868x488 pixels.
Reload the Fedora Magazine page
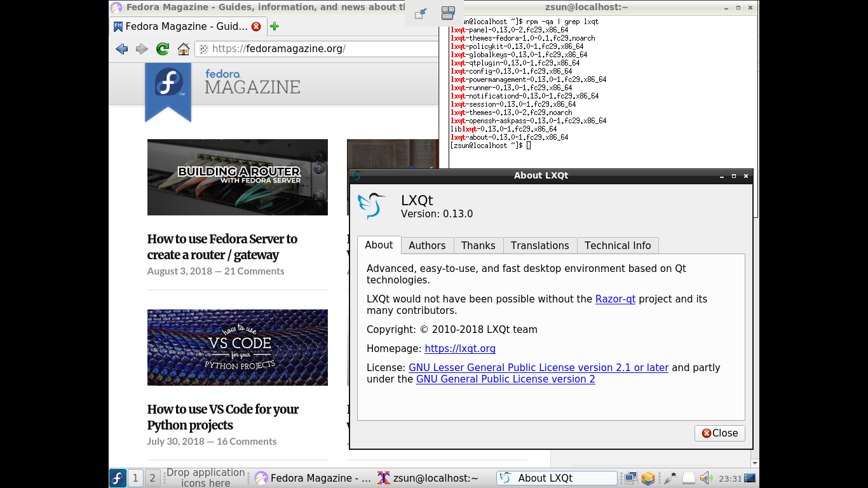pyautogui.click(x=163, y=49)
